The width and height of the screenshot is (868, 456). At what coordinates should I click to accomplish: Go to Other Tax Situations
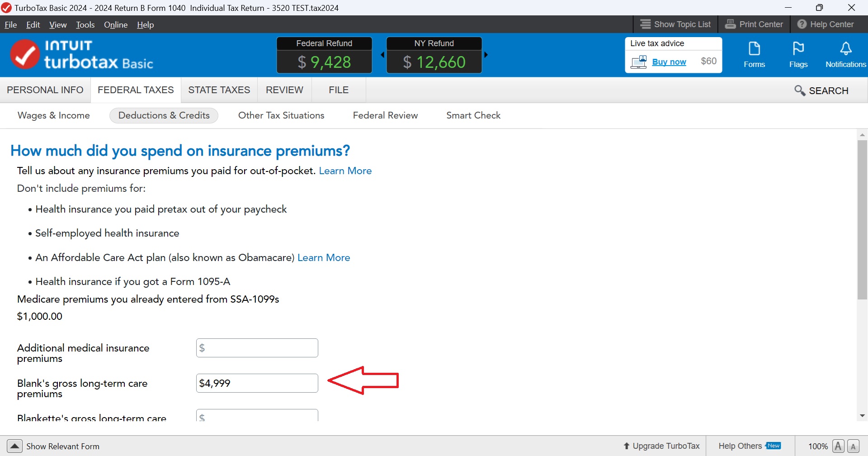[281, 115]
